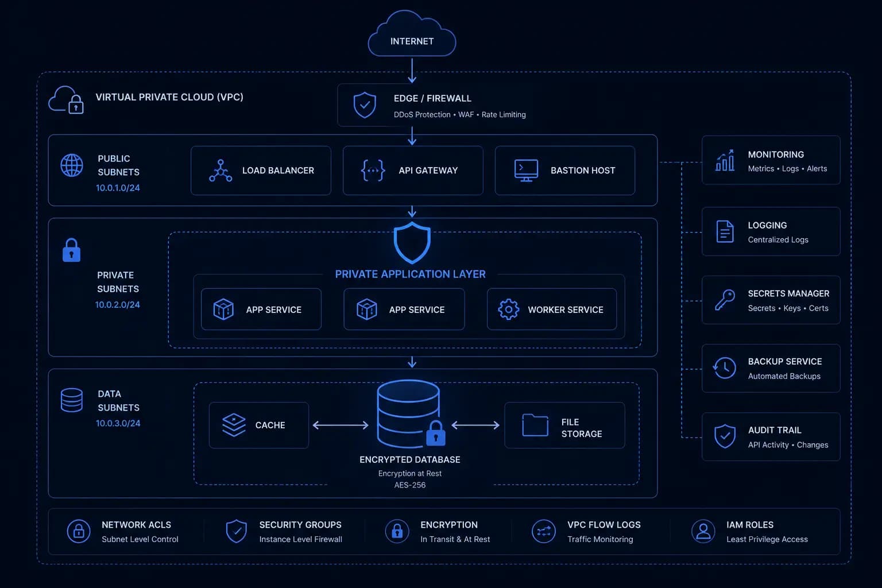
Task: Click the API Gateway braces icon
Action: point(373,171)
